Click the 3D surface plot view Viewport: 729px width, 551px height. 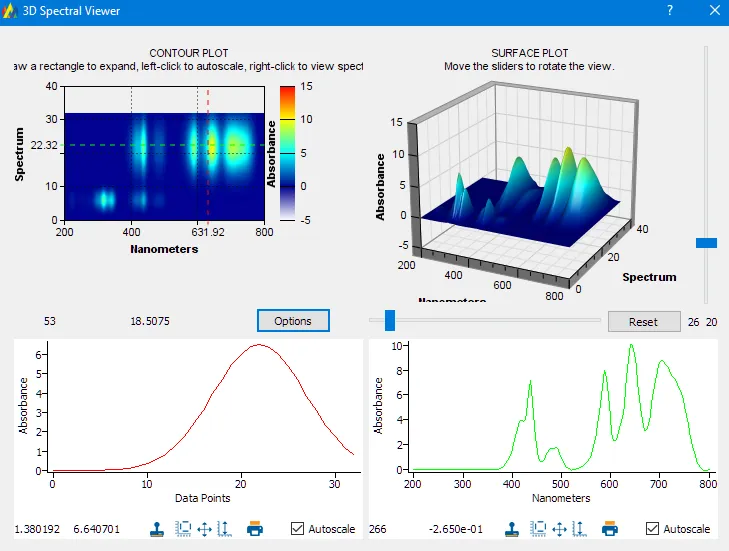523,186
